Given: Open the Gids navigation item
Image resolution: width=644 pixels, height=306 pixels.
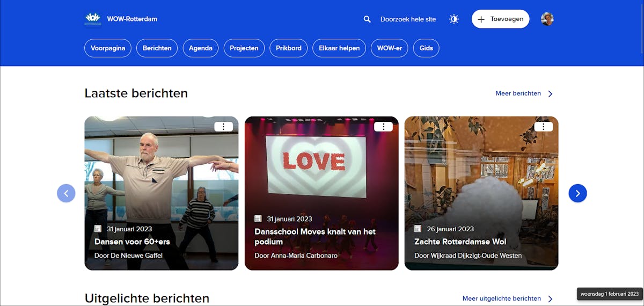Looking at the screenshot, I should (426, 48).
